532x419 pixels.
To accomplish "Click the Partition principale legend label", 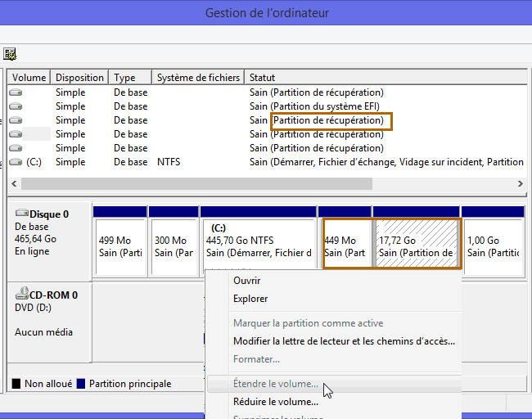I will 130,384.
